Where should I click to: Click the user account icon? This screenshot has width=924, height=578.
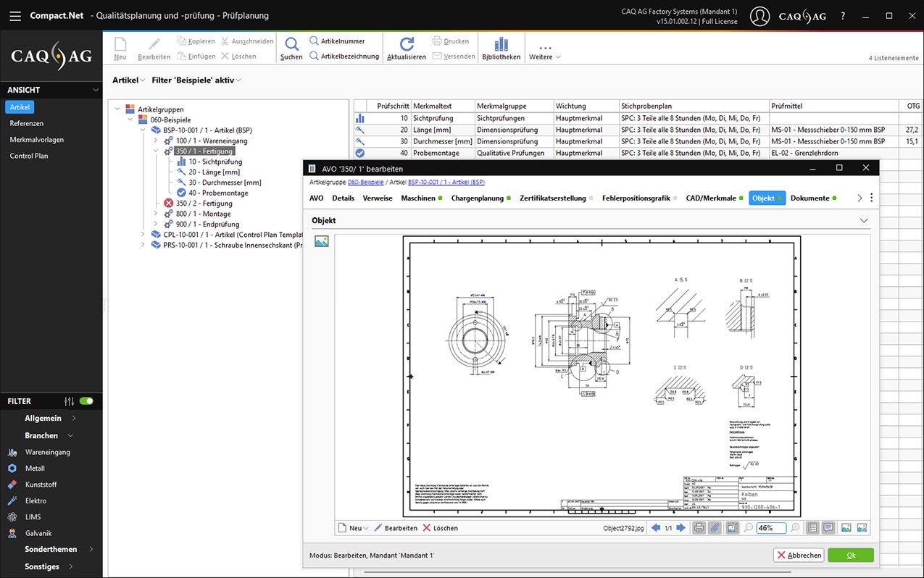tap(759, 17)
